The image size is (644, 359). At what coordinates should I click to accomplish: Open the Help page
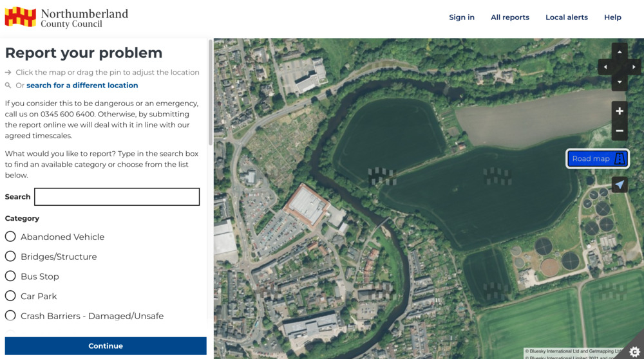coord(612,17)
